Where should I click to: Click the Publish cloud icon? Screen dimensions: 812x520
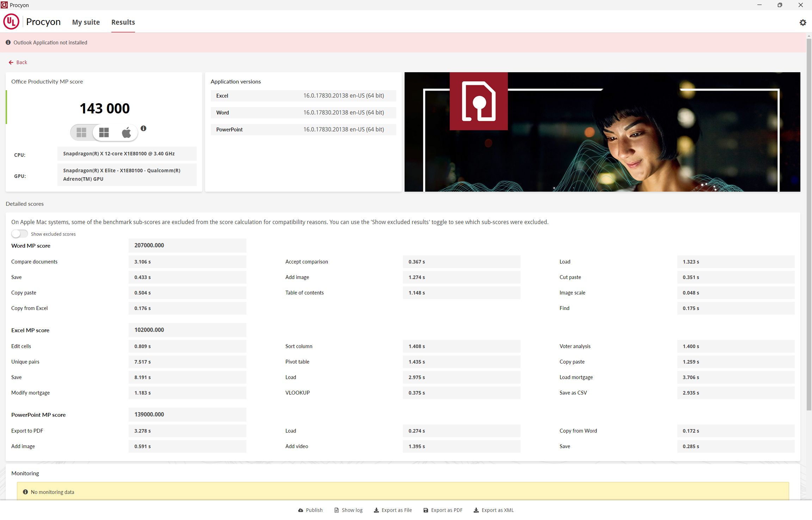(x=301, y=510)
